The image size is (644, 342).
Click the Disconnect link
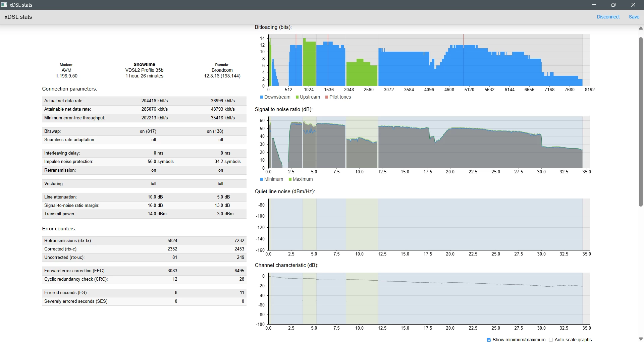tap(608, 17)
